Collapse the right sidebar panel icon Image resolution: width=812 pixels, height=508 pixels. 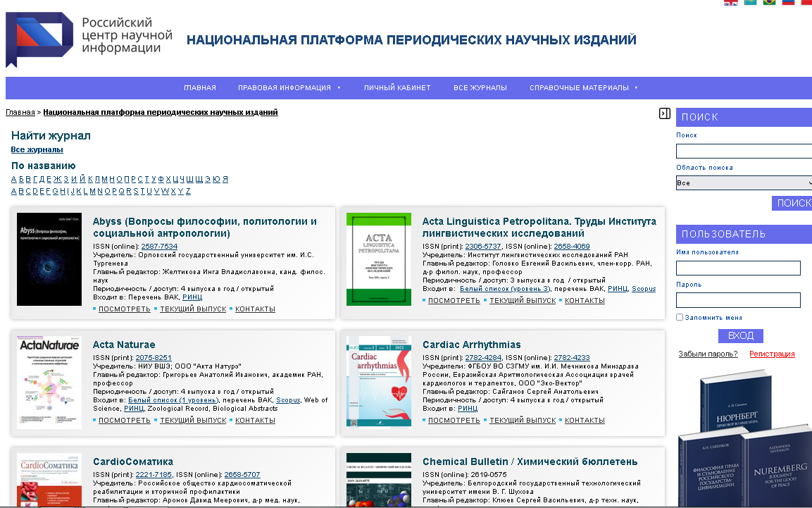pyautogui.click(x=664, y=113)
